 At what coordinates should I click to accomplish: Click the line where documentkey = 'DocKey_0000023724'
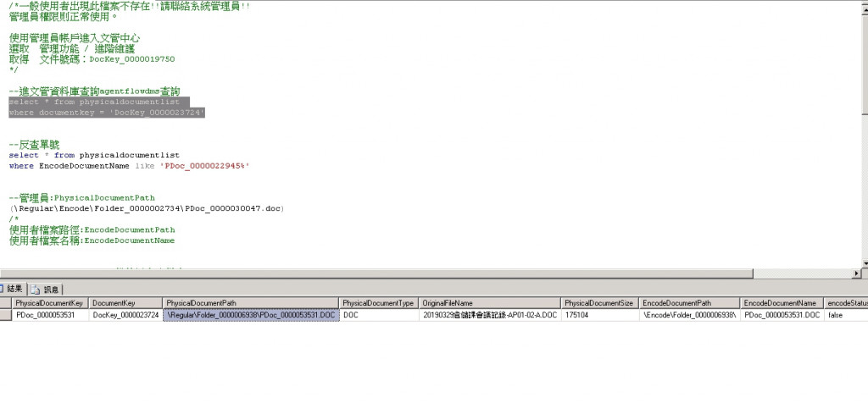[x=107, y=113]
